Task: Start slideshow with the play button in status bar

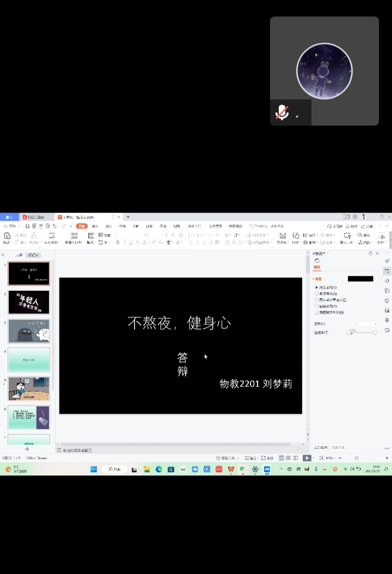Action: coord(307,458)
